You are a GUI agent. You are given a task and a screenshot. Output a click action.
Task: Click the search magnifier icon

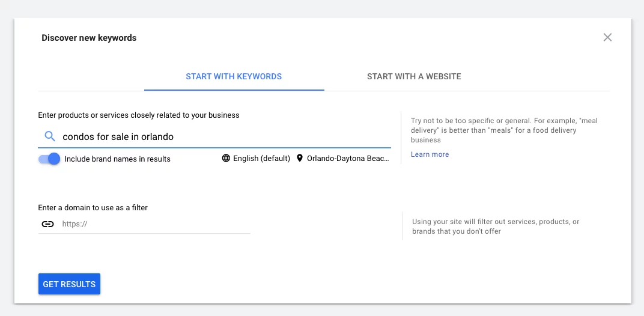pos(50,136)
